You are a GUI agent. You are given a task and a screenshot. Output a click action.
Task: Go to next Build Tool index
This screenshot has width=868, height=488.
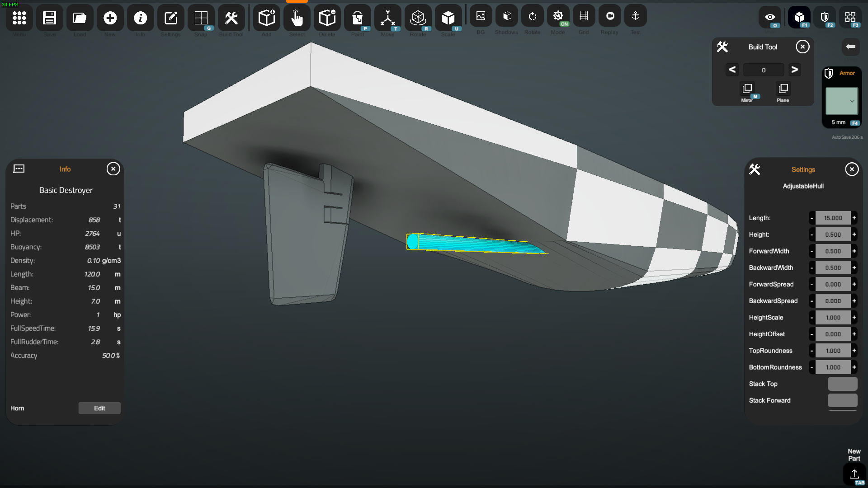coord(794,70)
